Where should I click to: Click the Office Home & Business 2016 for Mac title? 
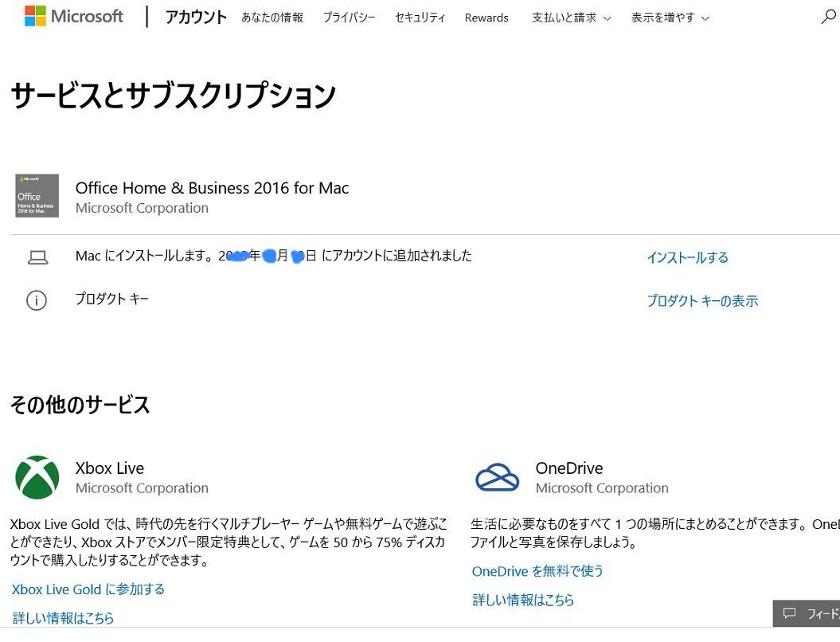coord(212,188)
